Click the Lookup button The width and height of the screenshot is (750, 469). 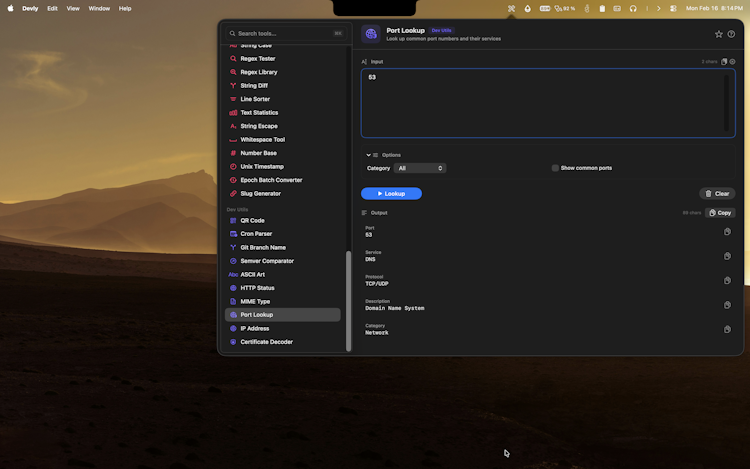391,194
